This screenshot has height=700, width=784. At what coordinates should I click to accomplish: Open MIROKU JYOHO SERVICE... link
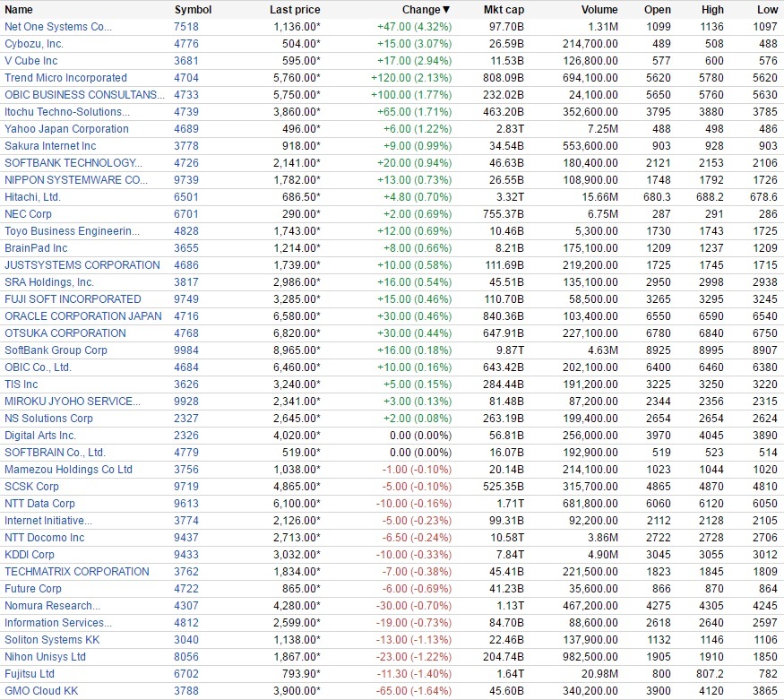(73, 401)
